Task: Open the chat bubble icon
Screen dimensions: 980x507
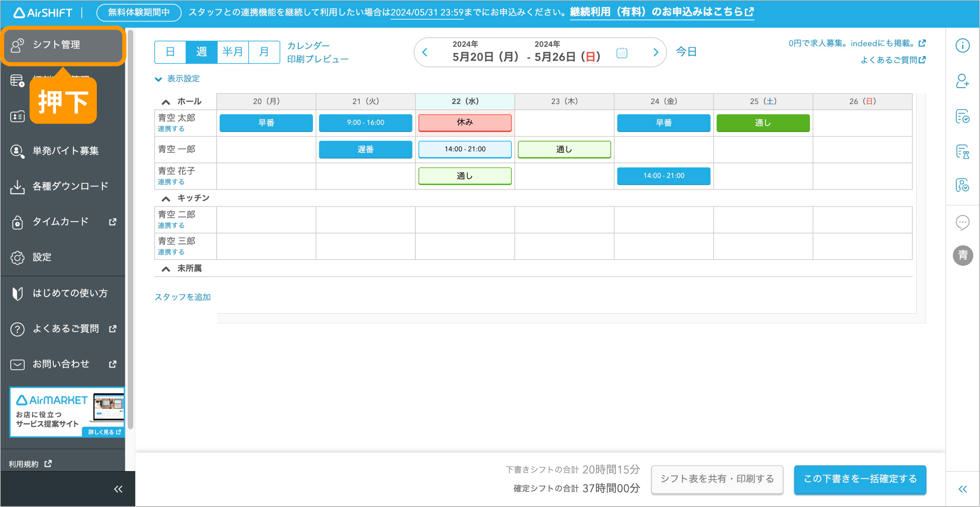Action: (x=962, y=222)
